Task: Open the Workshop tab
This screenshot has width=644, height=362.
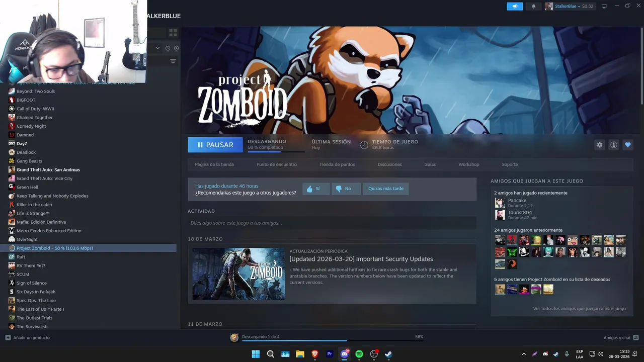Action: click(469, 164)
